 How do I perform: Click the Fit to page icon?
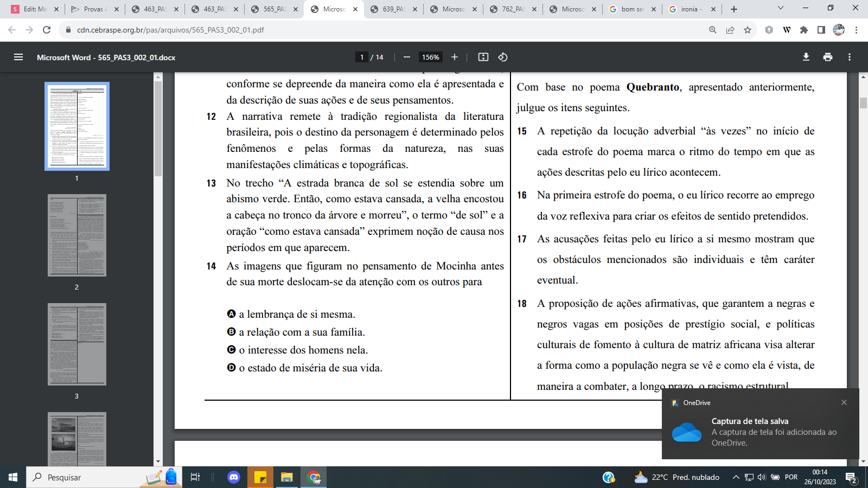[x=483, y=57]
